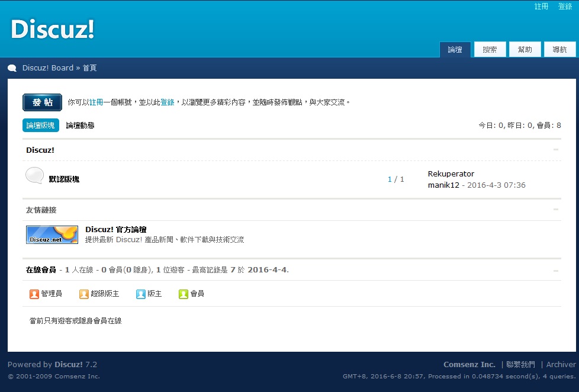The width and height of the screenshot is (579, 392).
Task: Click 註冊 link in the welcome message
Action: [96, 102]
